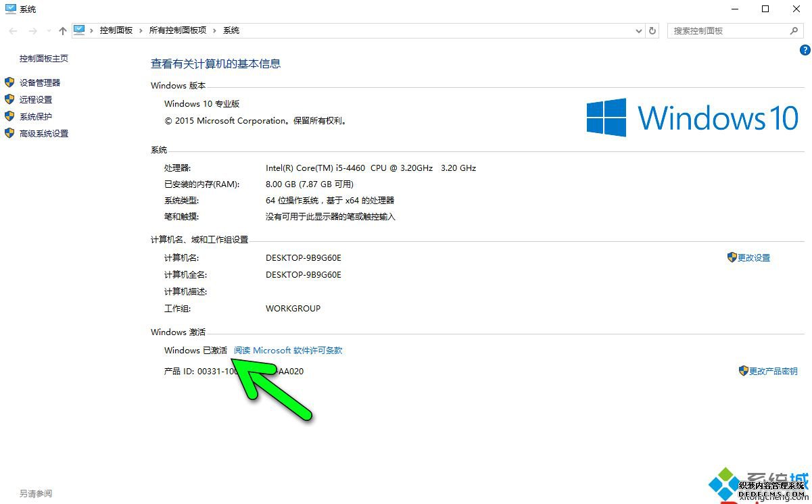Open 系统保护 link
This screenshot has height=504, width=812.
pos(36,116)
